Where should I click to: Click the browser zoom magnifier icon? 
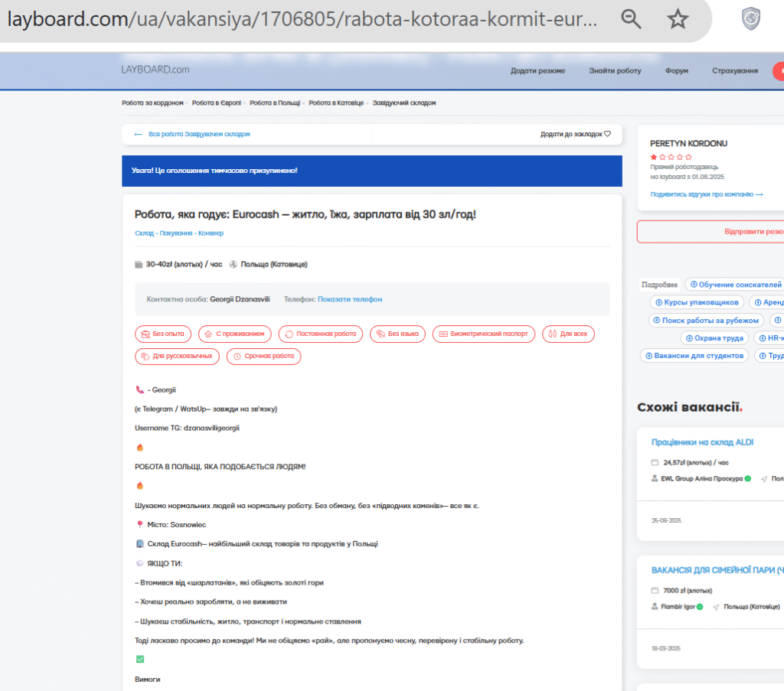point(631,20)
